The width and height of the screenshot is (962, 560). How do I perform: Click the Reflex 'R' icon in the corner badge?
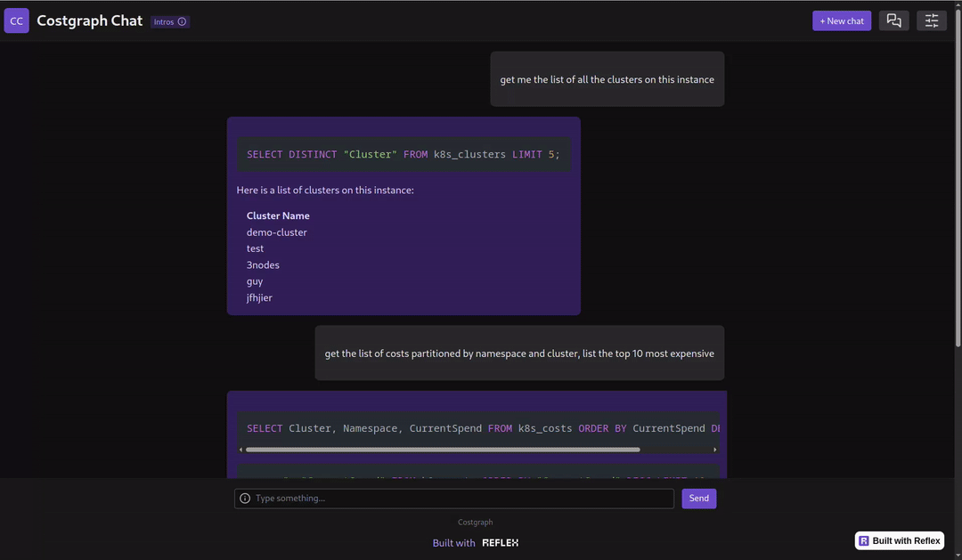coord(863,540)
